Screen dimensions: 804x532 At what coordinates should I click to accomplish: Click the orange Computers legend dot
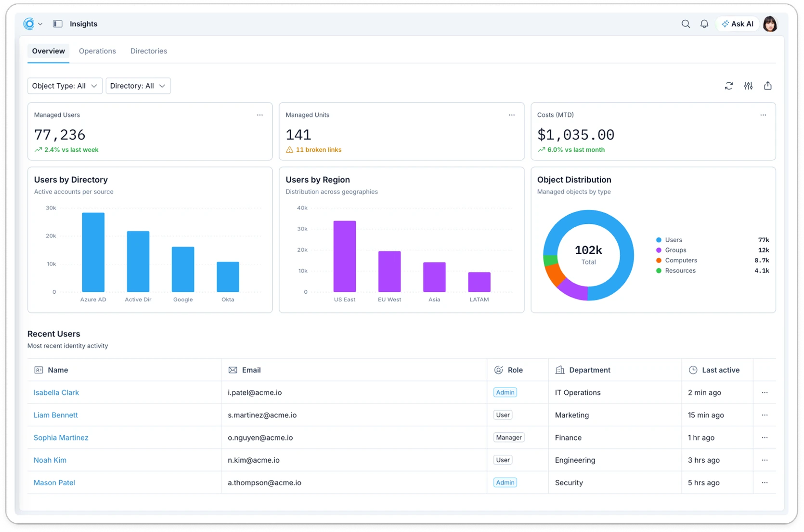point(659,260)
